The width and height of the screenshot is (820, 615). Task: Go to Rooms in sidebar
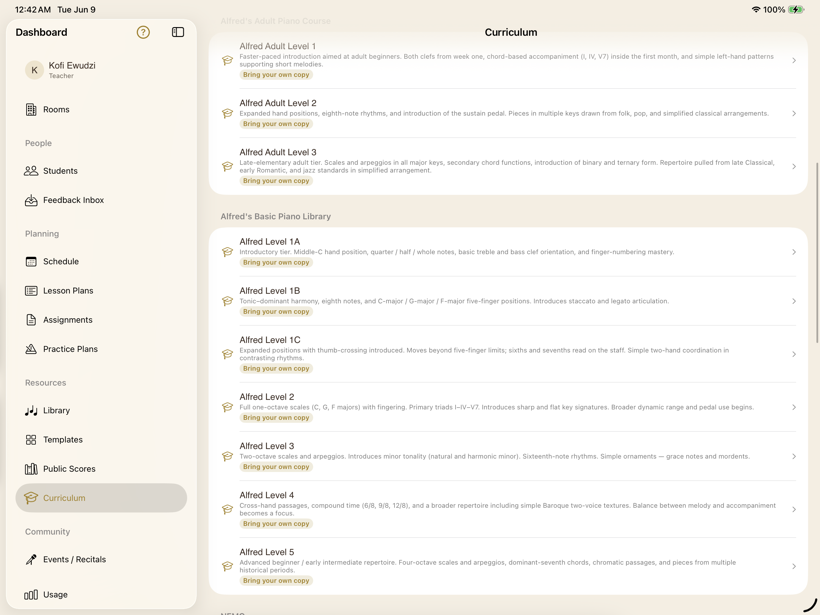pos(101,109)
